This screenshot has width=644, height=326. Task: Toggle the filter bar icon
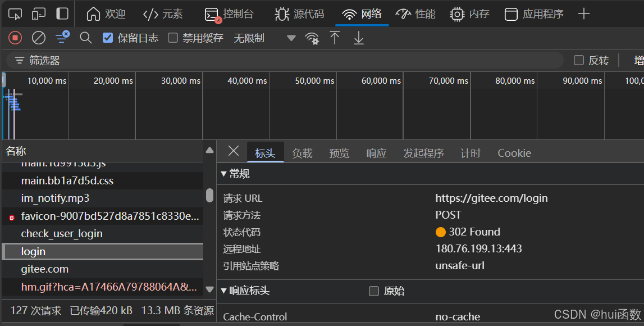62,37
